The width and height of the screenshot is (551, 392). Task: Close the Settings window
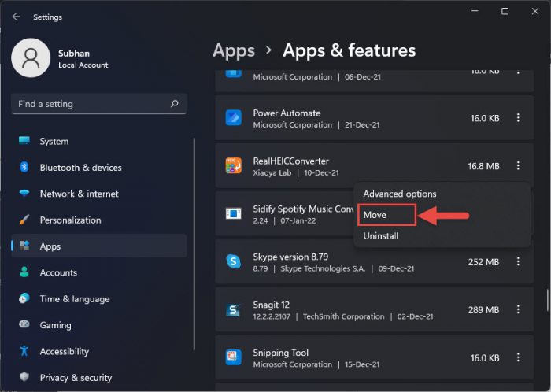coord(535,11)
